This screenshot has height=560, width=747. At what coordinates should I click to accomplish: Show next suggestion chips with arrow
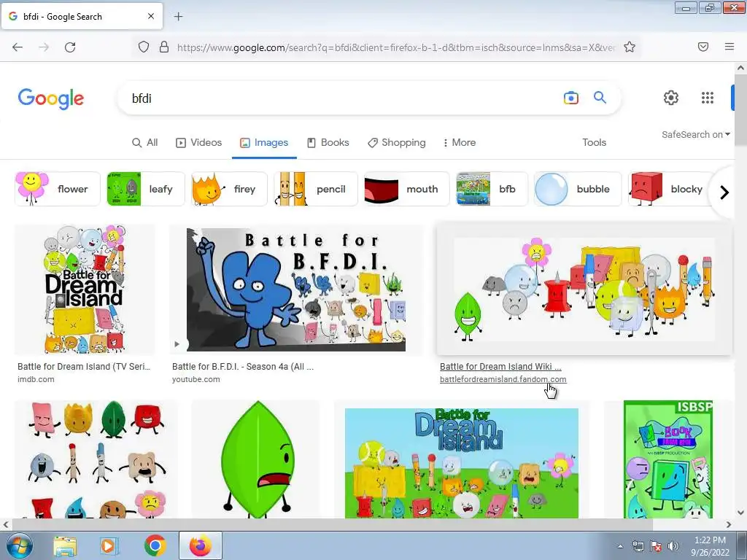(724, 192)
